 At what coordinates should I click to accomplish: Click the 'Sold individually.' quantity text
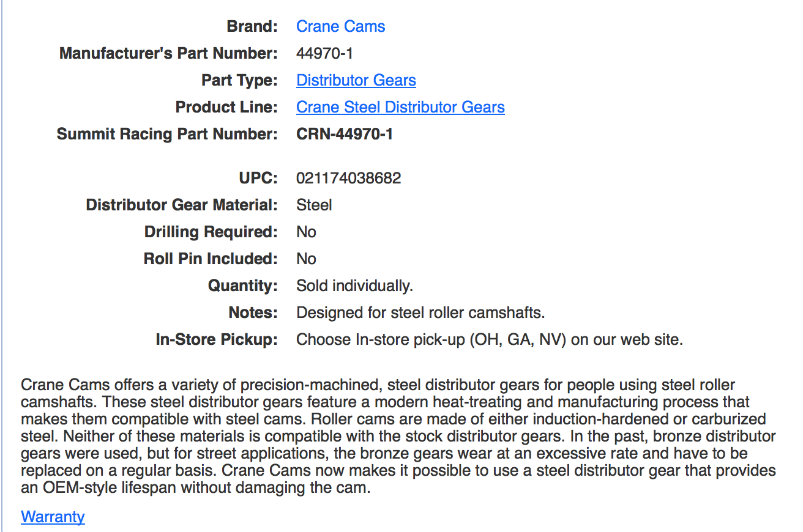pyautogui.click(x=354, y=286)
